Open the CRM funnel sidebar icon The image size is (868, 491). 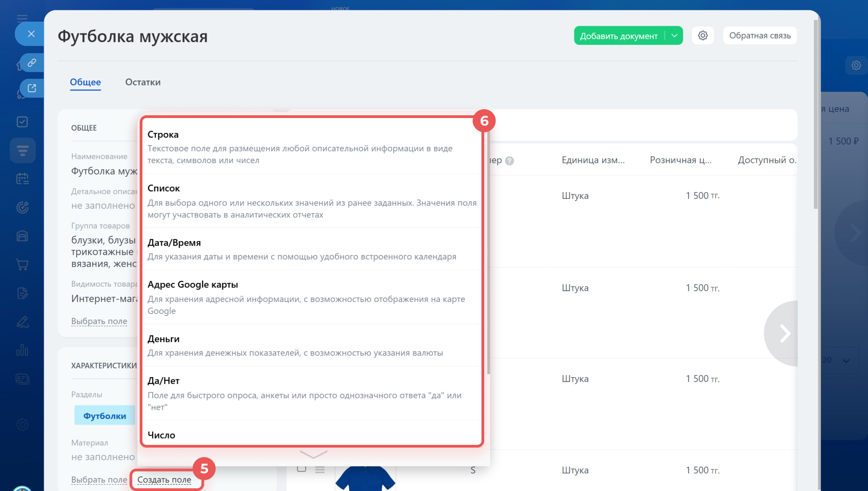(x=22, y=150)
